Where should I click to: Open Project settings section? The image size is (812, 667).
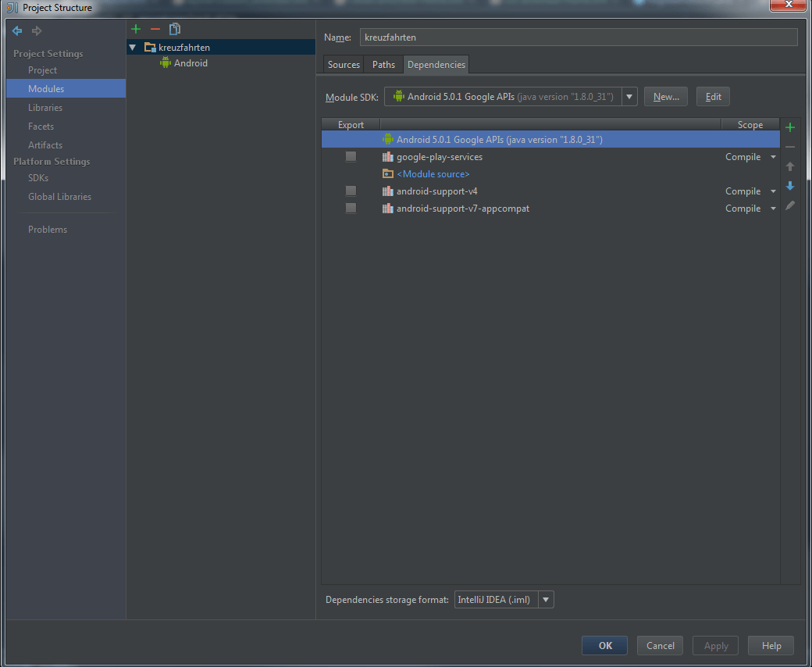pyautogui.click(x=42, y=70)
